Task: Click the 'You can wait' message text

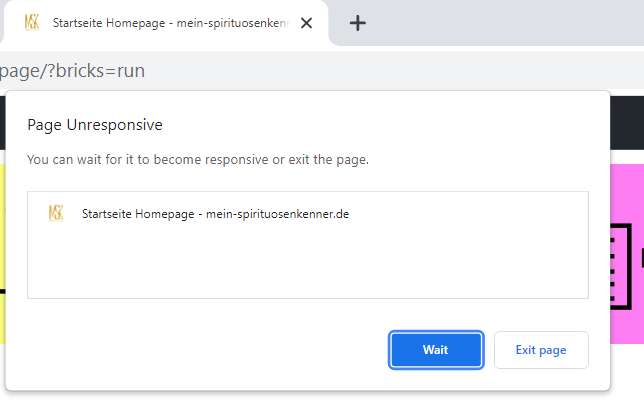Action: 198,159
